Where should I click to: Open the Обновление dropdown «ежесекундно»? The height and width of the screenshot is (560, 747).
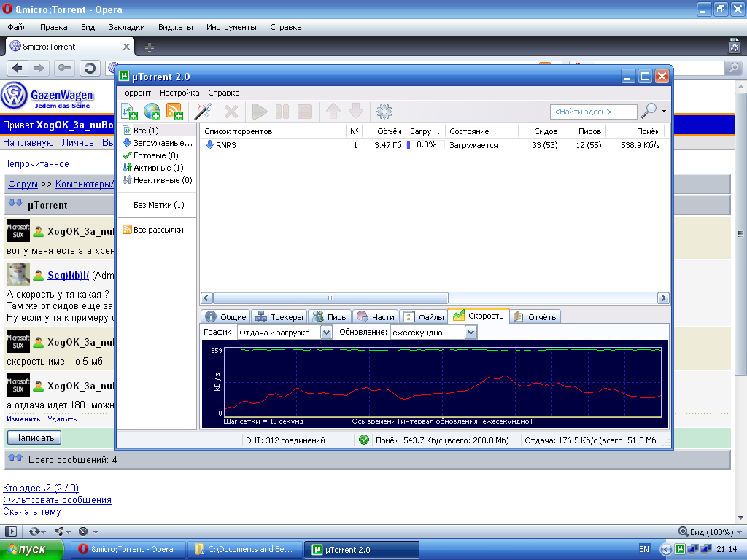point(433,332)
